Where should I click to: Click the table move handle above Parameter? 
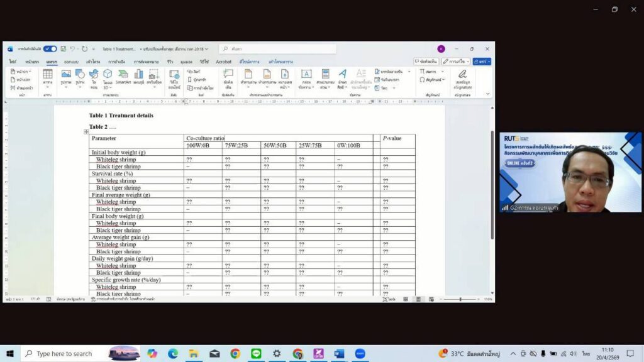click(86, 132)
